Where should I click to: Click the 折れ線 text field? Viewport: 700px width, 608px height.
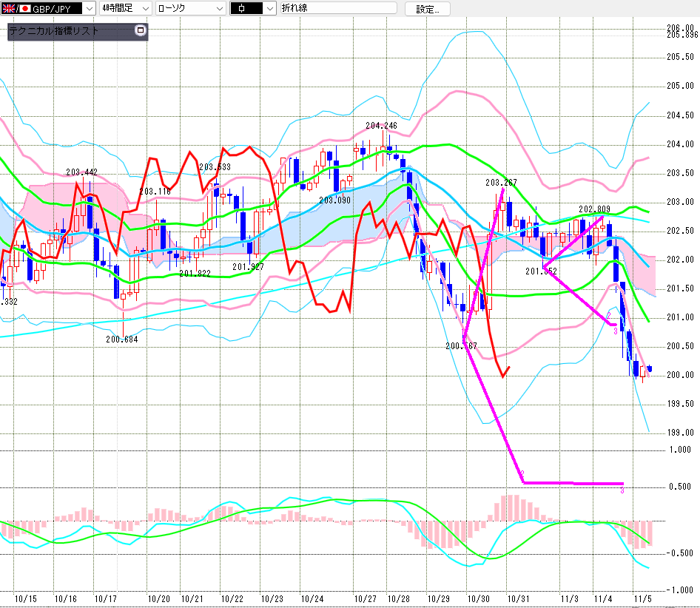coord(337,9)
